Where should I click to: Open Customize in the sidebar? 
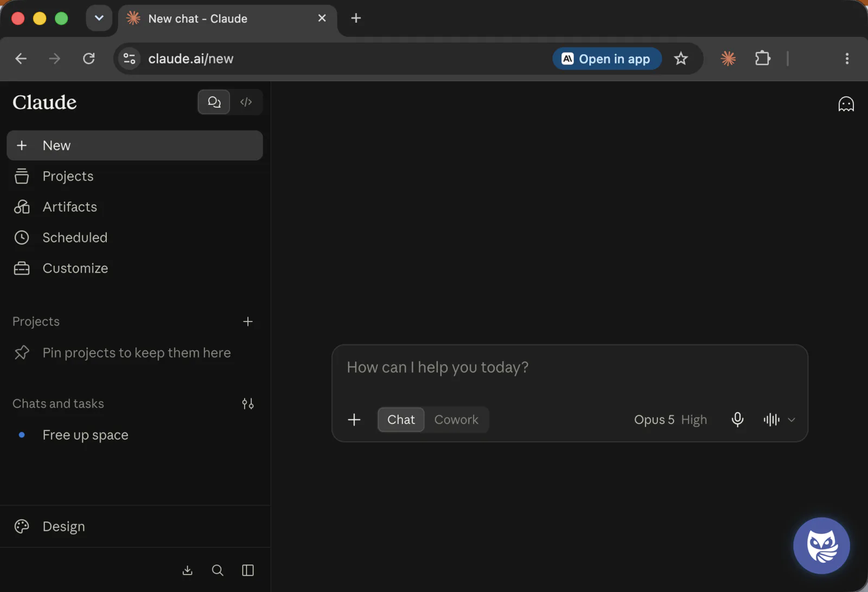click(x=135, y=268)
